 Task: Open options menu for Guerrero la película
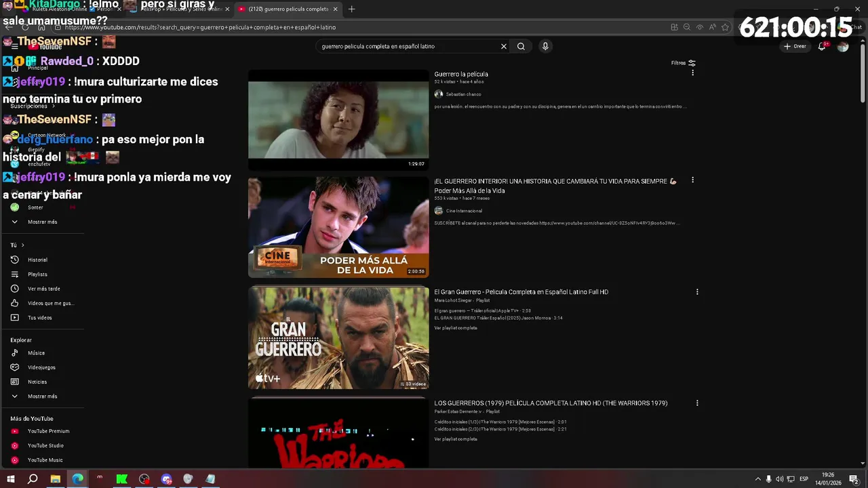[x=692, y=73]
